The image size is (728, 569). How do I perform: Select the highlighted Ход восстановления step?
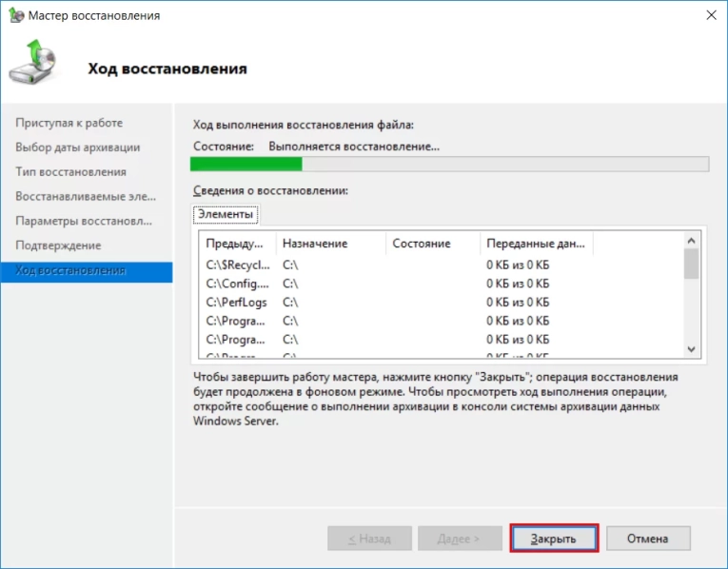point(70,270)
